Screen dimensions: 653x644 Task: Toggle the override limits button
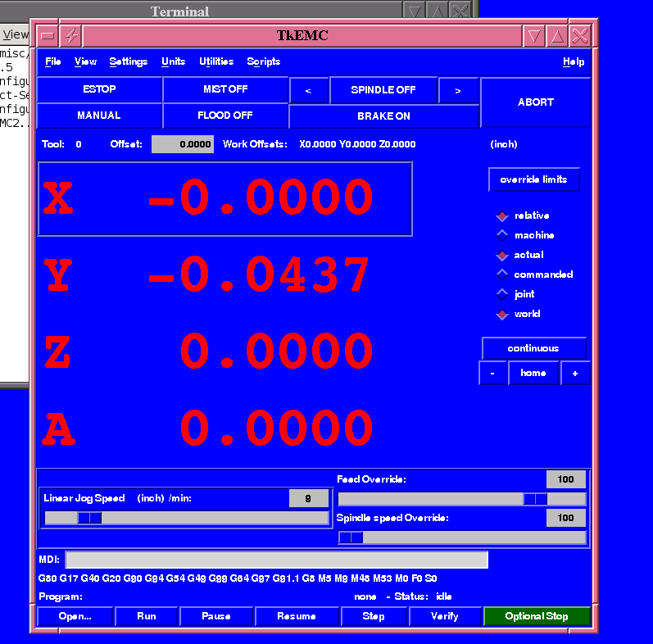pos(533,179)
